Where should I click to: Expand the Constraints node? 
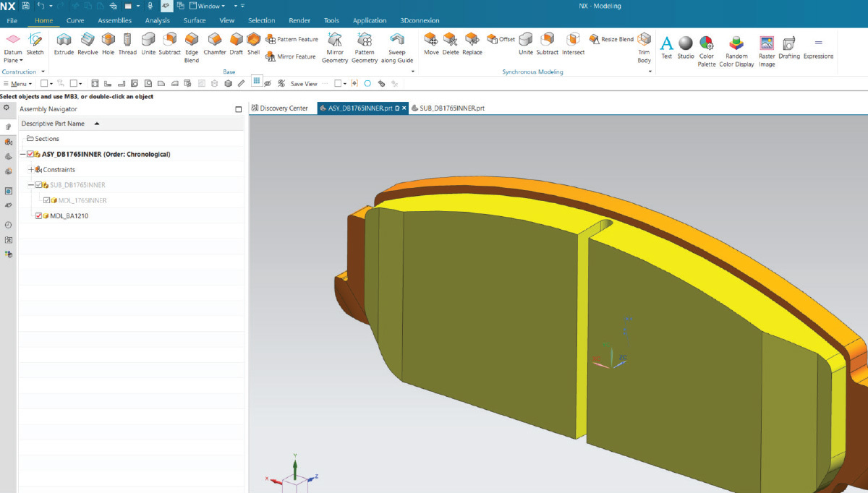tap(30, 170)
